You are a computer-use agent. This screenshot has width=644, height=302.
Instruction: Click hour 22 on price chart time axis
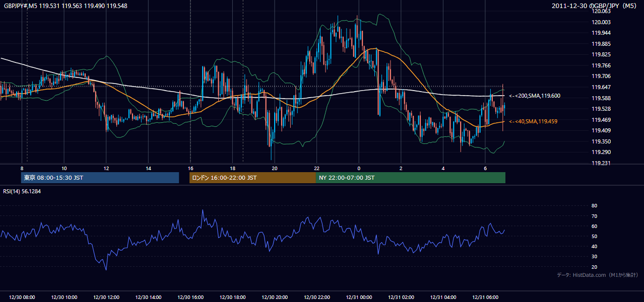pyautogui.click(x=316, y=168)
